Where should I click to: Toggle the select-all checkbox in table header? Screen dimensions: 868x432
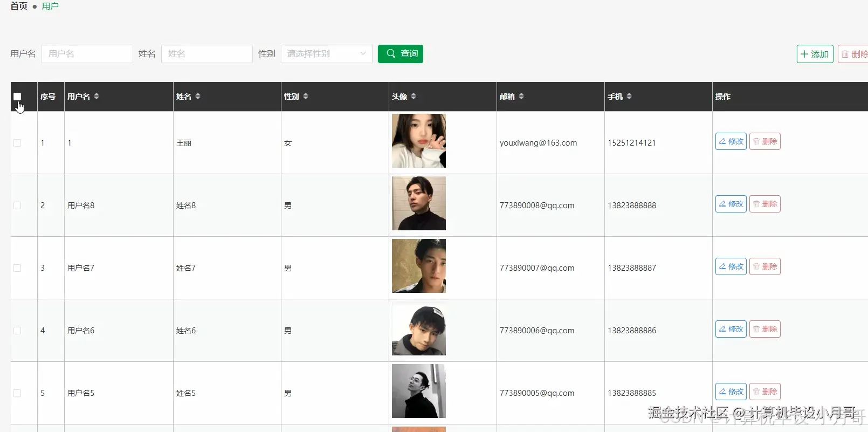[x=17, y=97]
